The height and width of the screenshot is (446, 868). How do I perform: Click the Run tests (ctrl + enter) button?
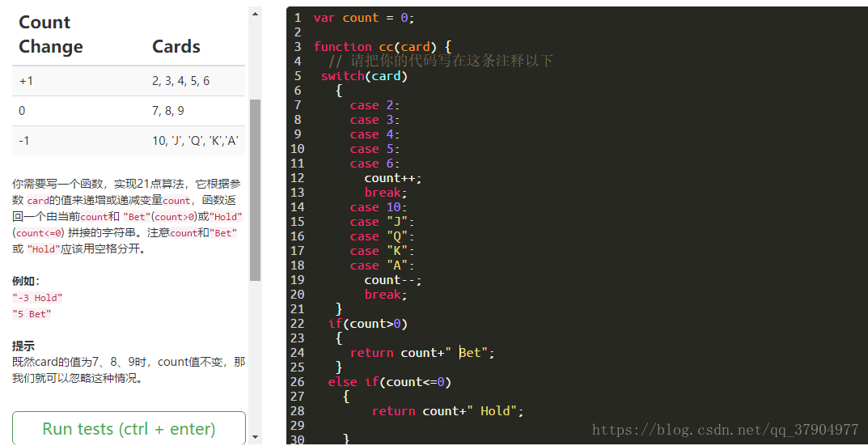coord(129,428)
